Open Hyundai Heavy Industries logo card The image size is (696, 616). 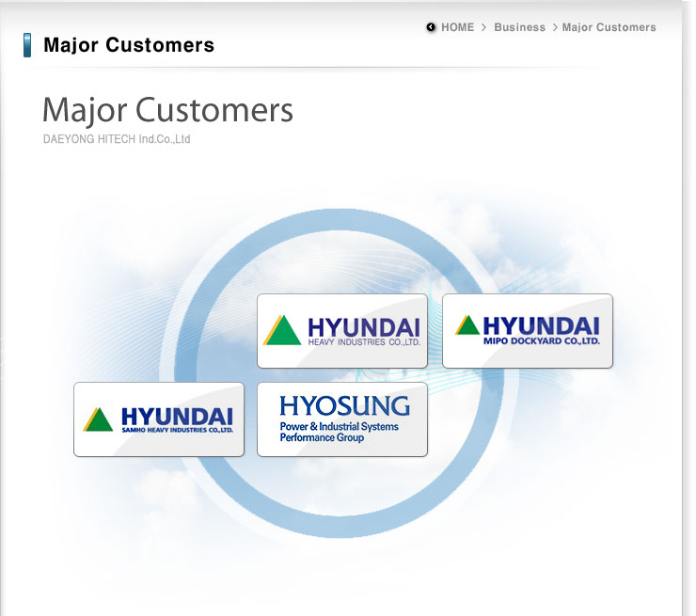click(x=342, y=331)
